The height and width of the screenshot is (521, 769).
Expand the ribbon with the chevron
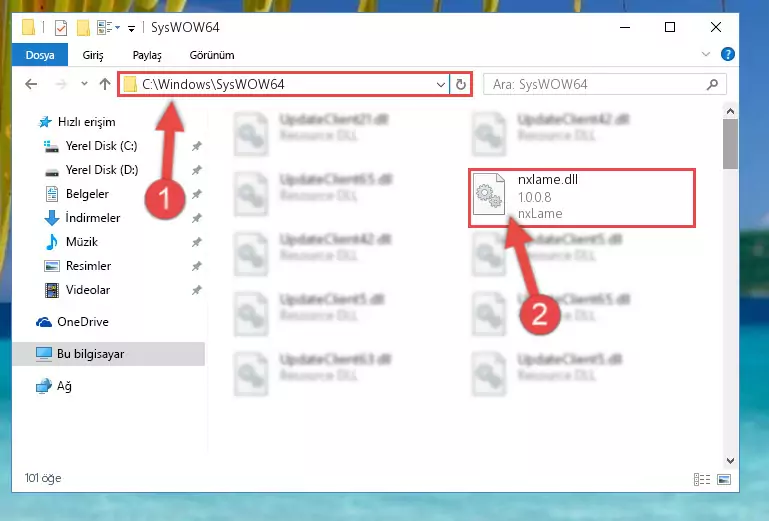pyautogui.click(x=706, y=54)
